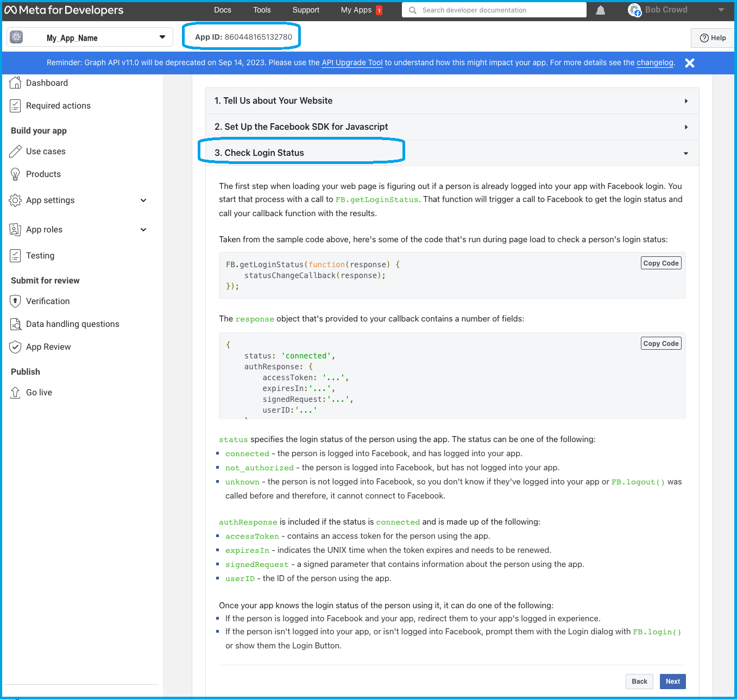The image size is (737, 700).
Task: Click the Publish heading in sidebar
Action: tap(26, 372)
